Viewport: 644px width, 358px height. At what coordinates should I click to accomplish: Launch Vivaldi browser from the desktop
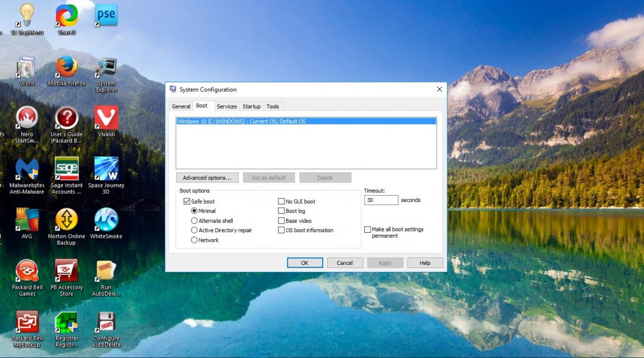tap(106, 121)
